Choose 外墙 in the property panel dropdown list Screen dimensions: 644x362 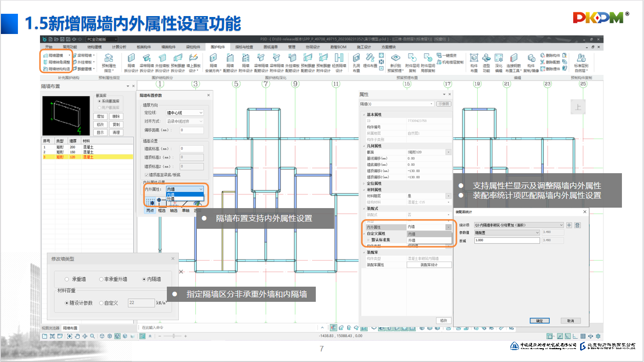[x=411, y=240]
